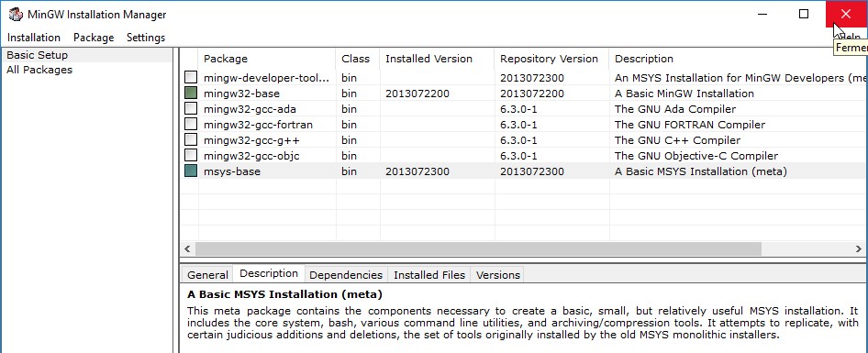Image resolution: width=868 pixels, height=353 pixels.
Task: Click 'The GNU FORTRAN Compiler' description
Action: [x=690, y=125]
